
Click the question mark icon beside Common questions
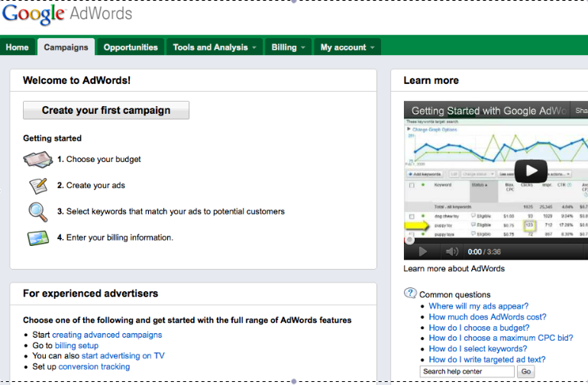pos(410,293)
